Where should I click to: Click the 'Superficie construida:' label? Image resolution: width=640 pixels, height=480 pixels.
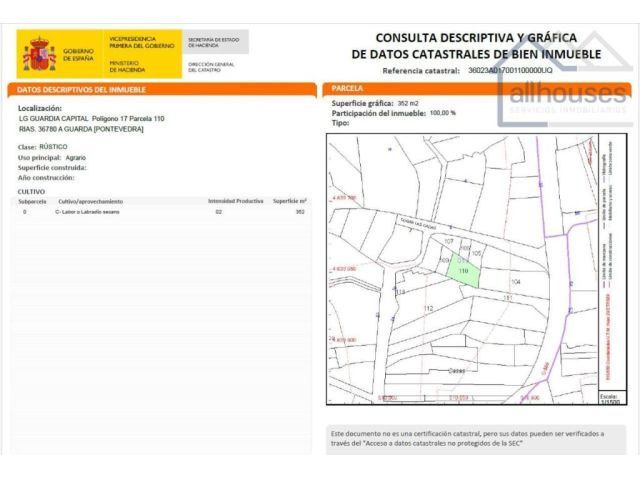click(52, 168)
